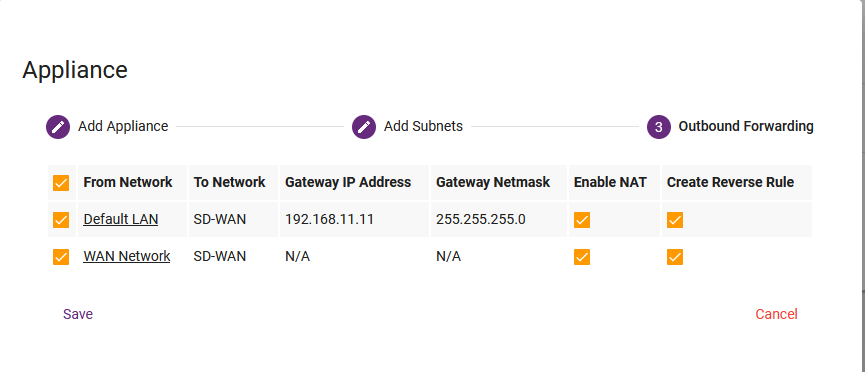Viewport: 865px width, 372px height.
Task: Click the Save button
Action: point(78,314)
